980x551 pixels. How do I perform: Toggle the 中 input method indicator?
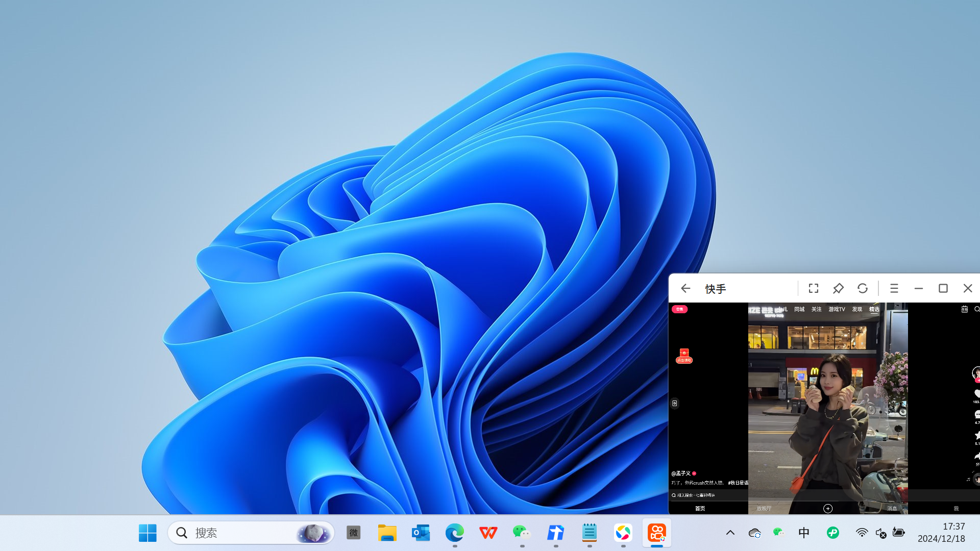point(804,533)
